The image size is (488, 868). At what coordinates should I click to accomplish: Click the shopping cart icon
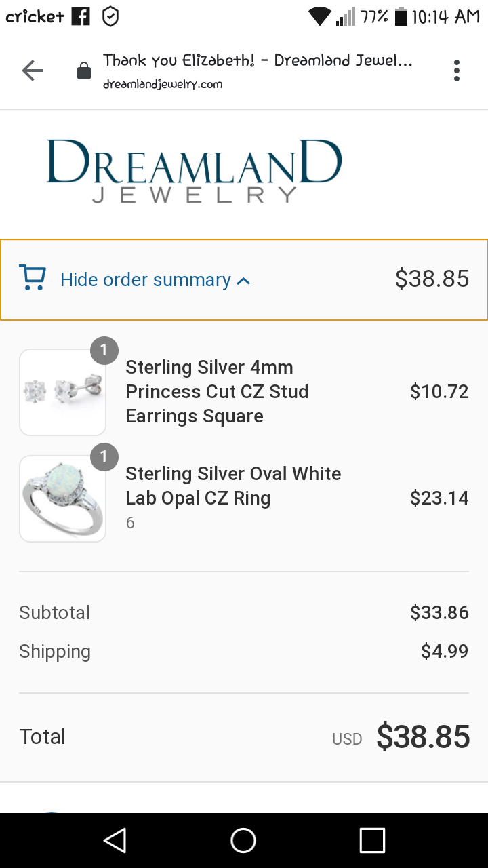click(33, 278)
